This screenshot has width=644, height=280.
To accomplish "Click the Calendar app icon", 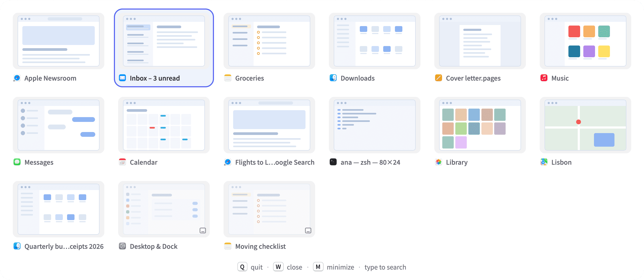I will click(x=122, y=162).
